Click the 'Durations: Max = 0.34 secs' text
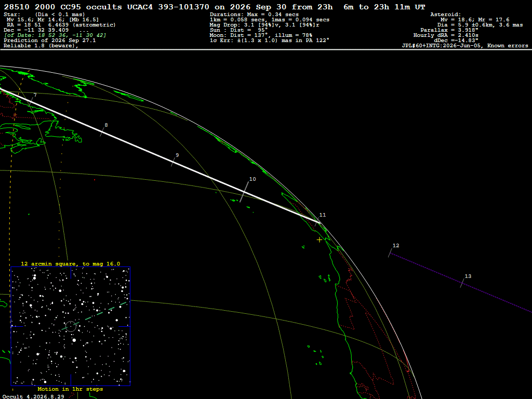Image resolution: width=532 pixels, height=399 pixels. 254,15
